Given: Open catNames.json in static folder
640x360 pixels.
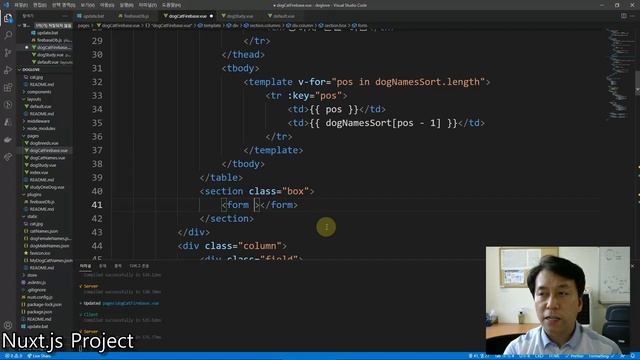Looking at the screenshot, I should (x=44, y=231).
